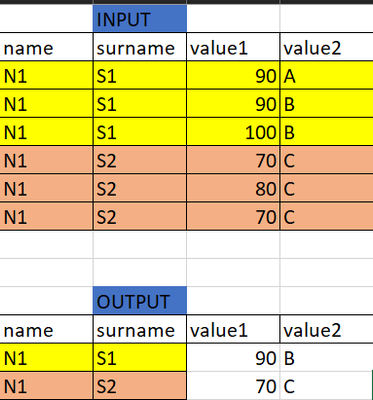This screenshot has height=400, width=373.
Task: Select the output orange S2 cell
Action: click(140, 386)
